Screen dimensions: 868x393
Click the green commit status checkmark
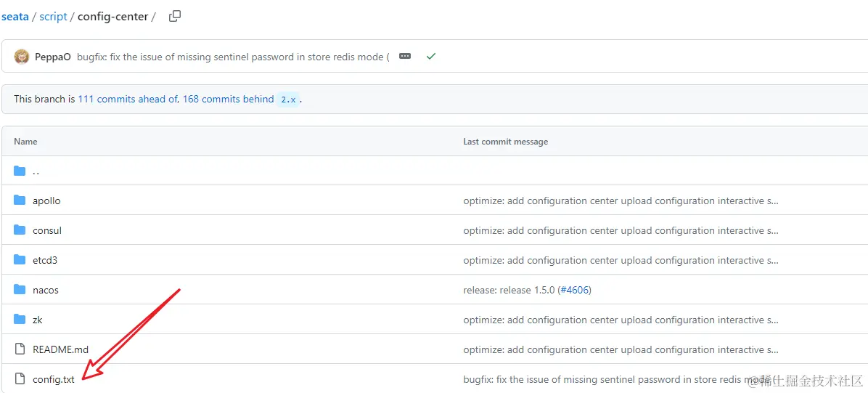click(431, 56)
